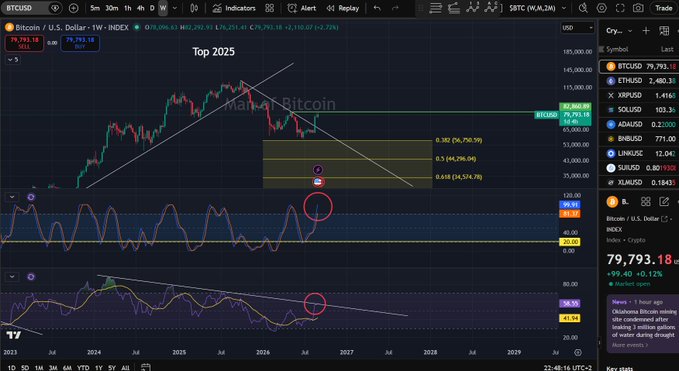Click the edit note icon in details panel
Screen dimensions: 679x371
pyautogui.click(x=664, y=201)
